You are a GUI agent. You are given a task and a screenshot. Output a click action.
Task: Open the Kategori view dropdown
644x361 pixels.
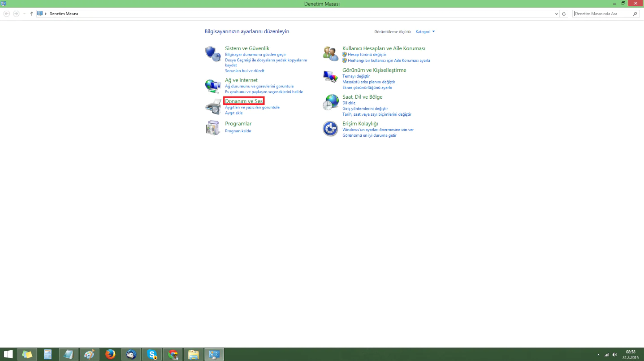(424, 31)
